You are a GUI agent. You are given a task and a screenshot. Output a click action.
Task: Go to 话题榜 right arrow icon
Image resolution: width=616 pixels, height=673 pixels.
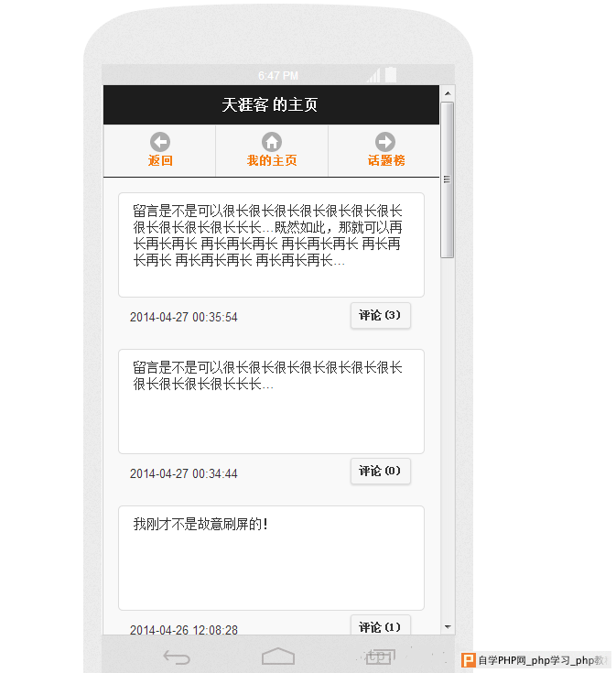coord(385,142)
